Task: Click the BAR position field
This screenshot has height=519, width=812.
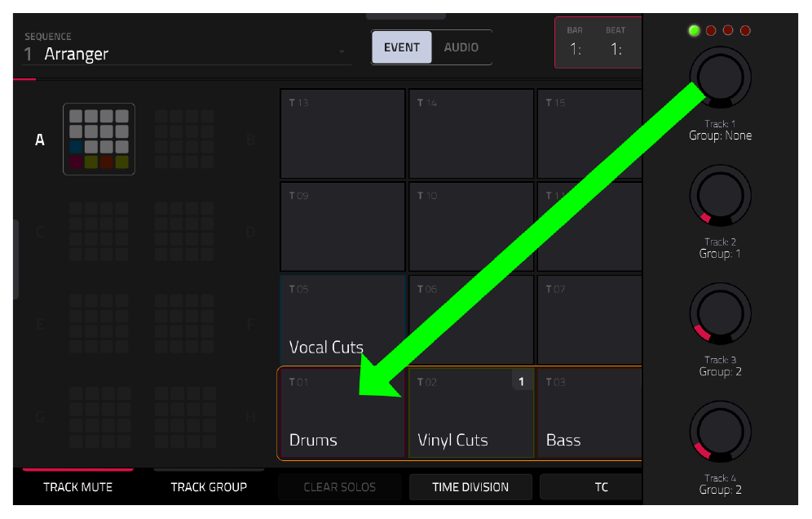Action: pyautogui.click(x=575, y=42)
